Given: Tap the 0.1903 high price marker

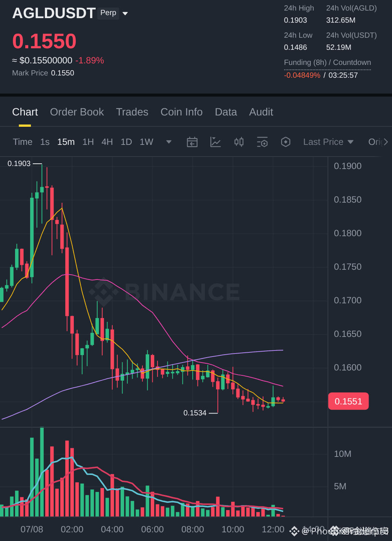Looking at the screenshot, I should click(x=19, y=163).
